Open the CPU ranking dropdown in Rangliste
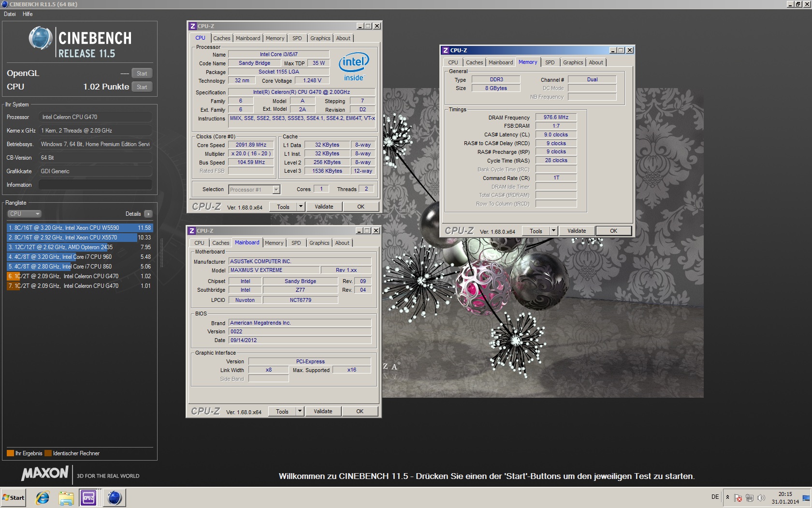The image size is (812, 508). click(x=24, y=214)
